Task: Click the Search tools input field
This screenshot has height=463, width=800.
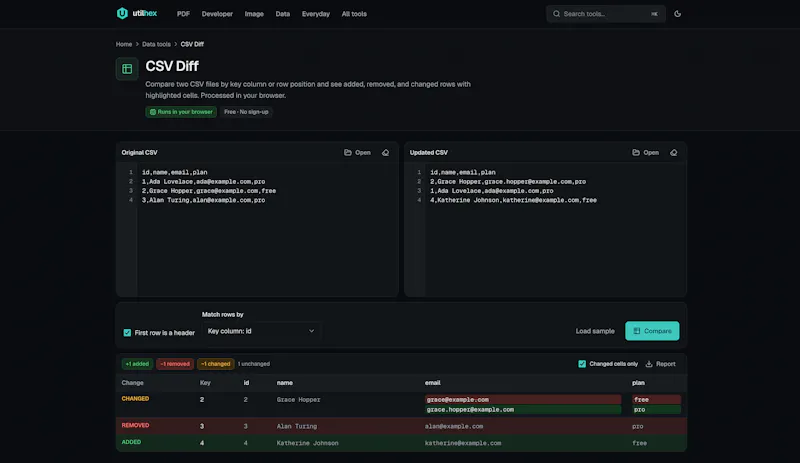Action: (x=606, y=14)
